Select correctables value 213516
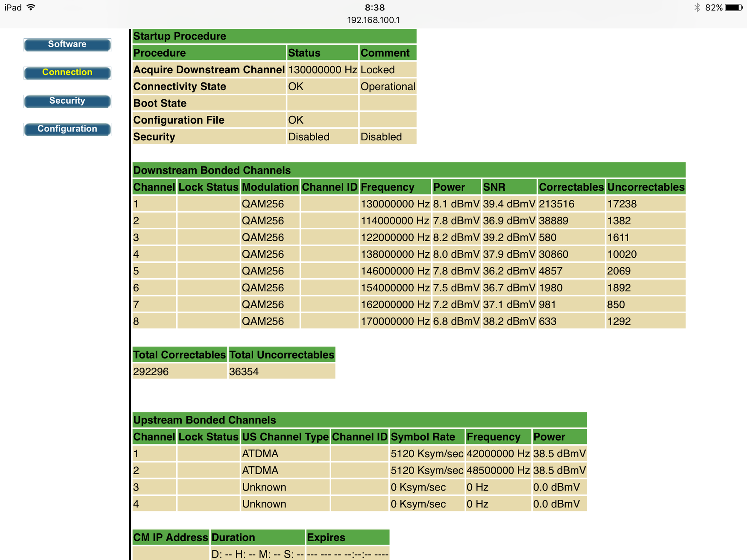This screenshot has width=747, height=560. click(x=571, y=204)
